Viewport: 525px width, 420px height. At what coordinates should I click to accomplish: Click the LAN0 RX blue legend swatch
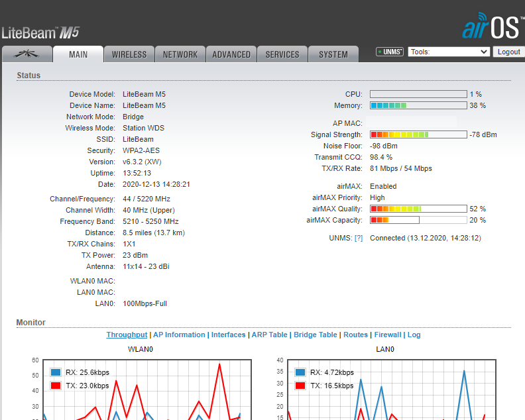coord(300,372)
